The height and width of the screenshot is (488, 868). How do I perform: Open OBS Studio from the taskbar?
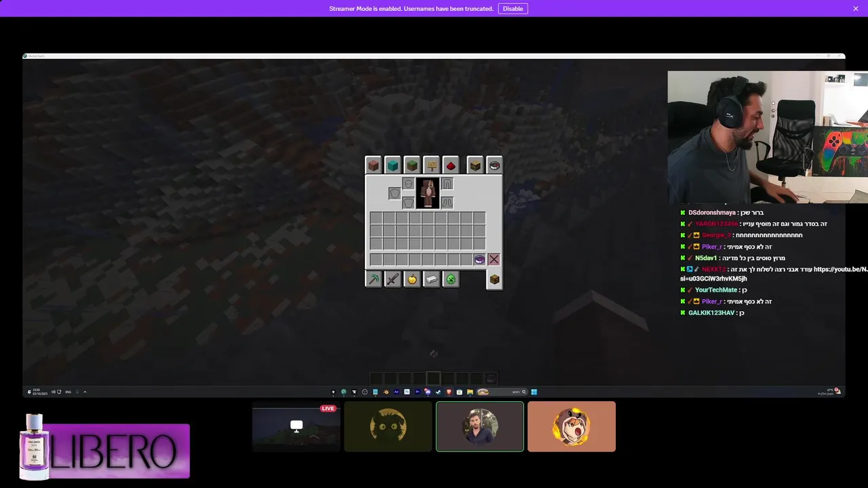tap(365, 392)
